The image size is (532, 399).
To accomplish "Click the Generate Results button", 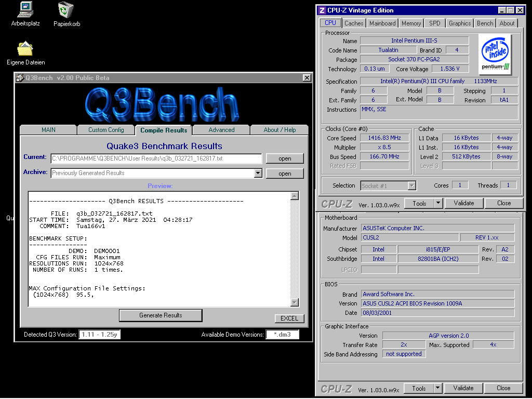I will click(x=161, y=315).
